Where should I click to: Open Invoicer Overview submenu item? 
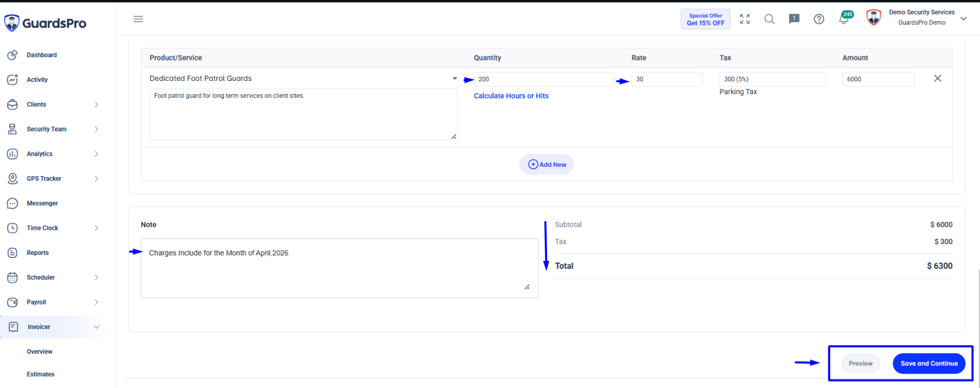click(39, 352)
